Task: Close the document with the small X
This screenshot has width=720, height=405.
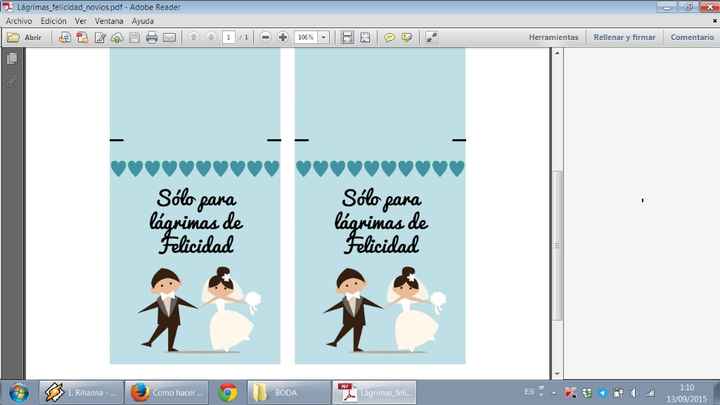Action: [x=715, y=21]
